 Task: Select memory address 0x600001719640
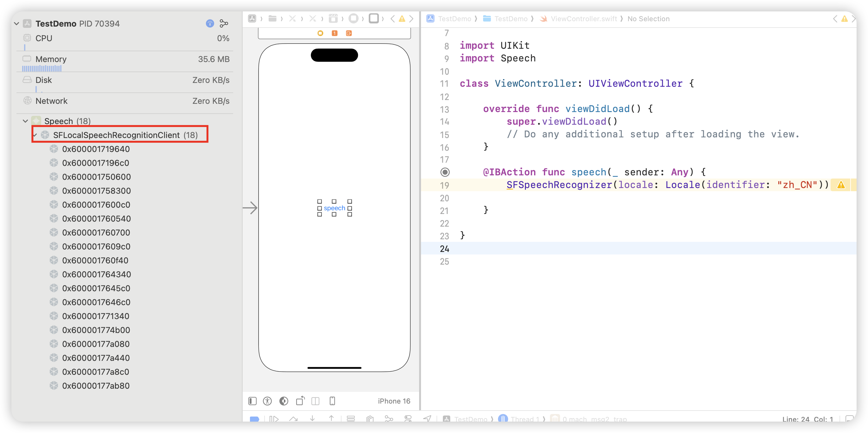tap(96, 149)
